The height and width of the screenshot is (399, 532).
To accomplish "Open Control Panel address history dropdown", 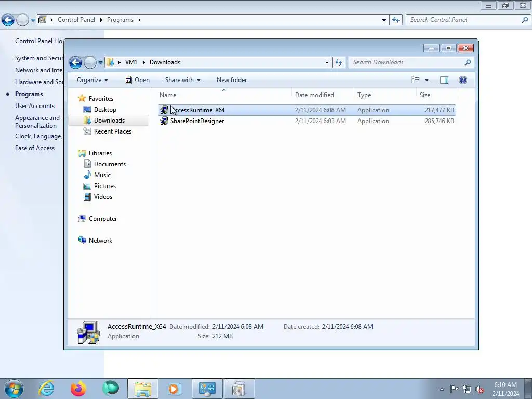I will [x=384, y=20].
